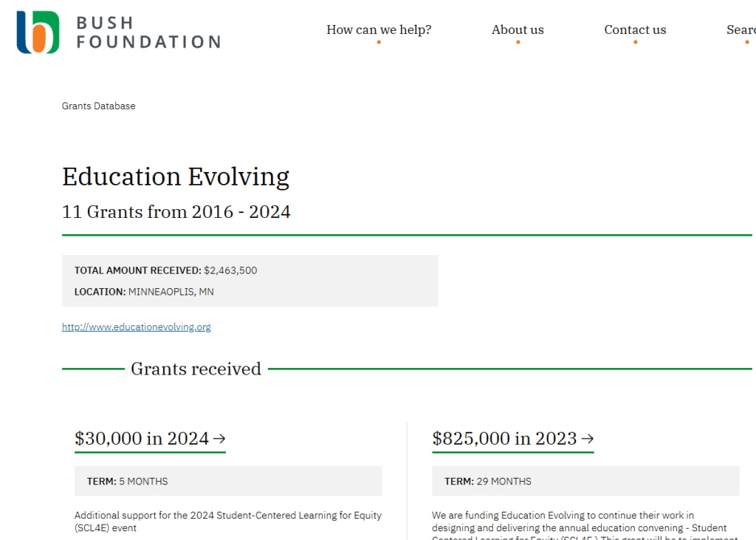Image resolution: width=756 pixels, height=540 pixels.
Task: Open the "How can we help?" menu
Action: [379, 30]
